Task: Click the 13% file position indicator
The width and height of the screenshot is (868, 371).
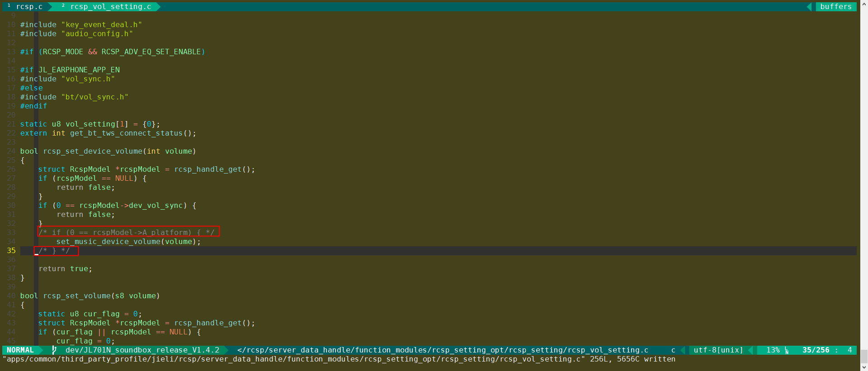Action: tap(773, 350)
